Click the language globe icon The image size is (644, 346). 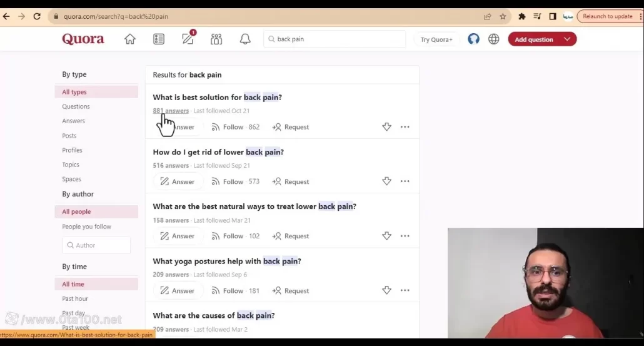point(494,39)
